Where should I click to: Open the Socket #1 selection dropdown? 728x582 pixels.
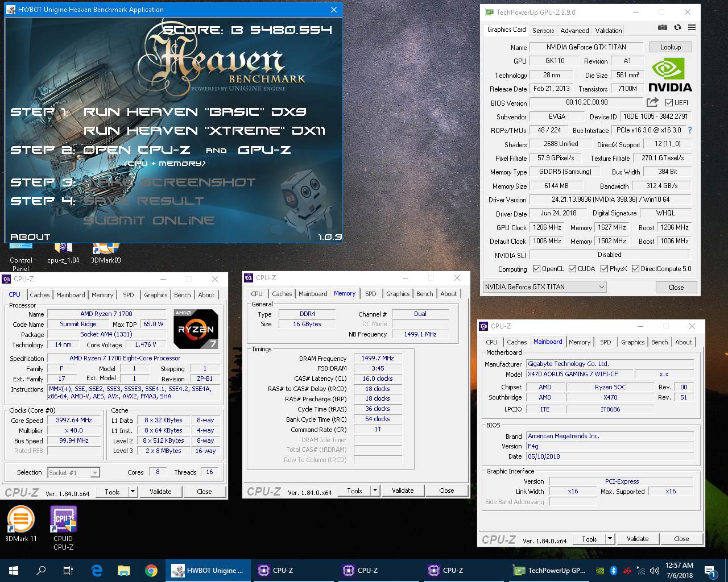point(73,472)
